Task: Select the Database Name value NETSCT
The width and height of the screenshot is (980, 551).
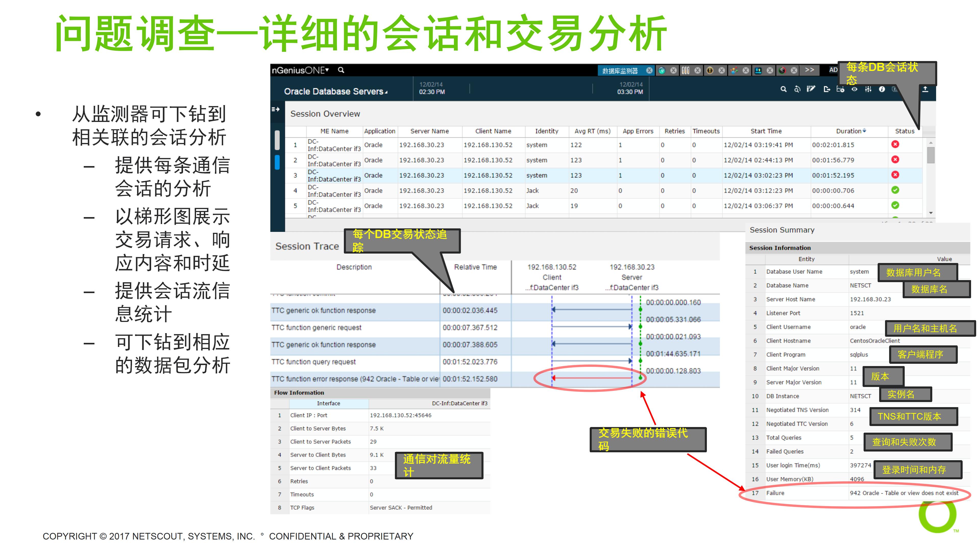Action: [x=860, y=286]
